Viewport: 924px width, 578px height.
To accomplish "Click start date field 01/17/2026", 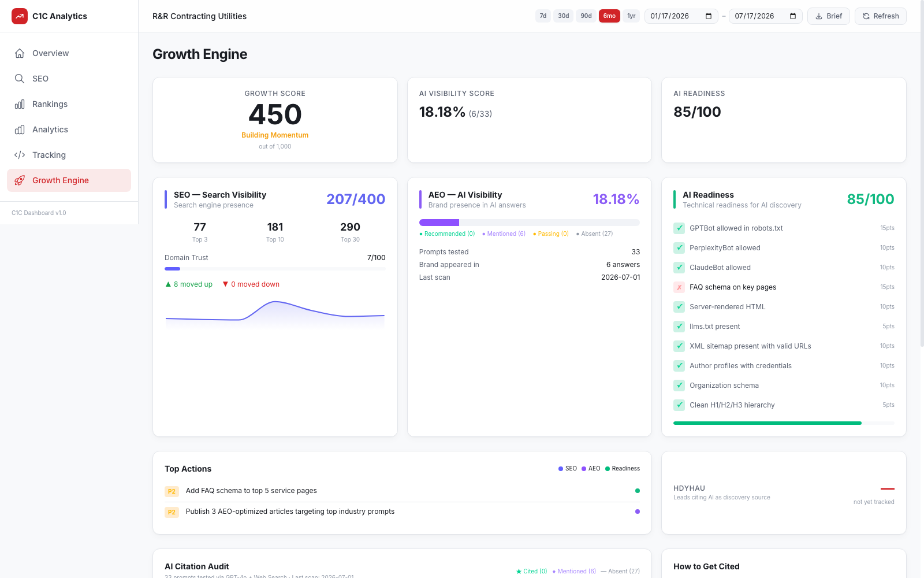I will coord(681,16).
